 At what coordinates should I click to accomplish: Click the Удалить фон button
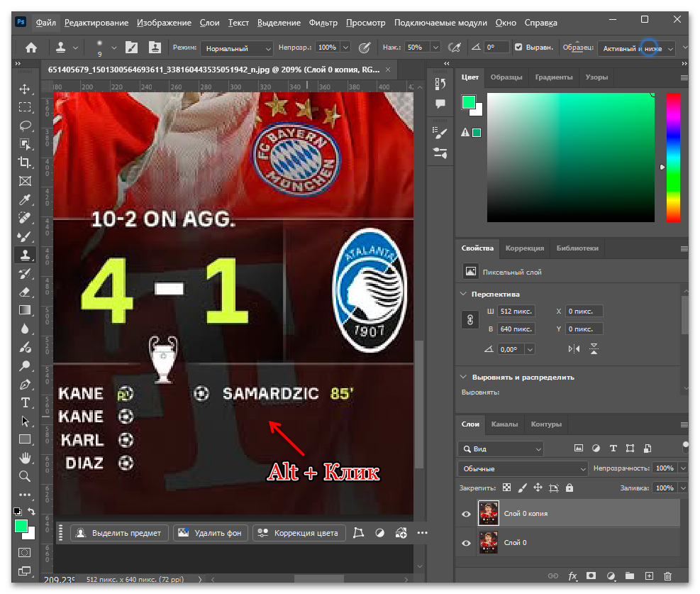click(x=210, y=533)
